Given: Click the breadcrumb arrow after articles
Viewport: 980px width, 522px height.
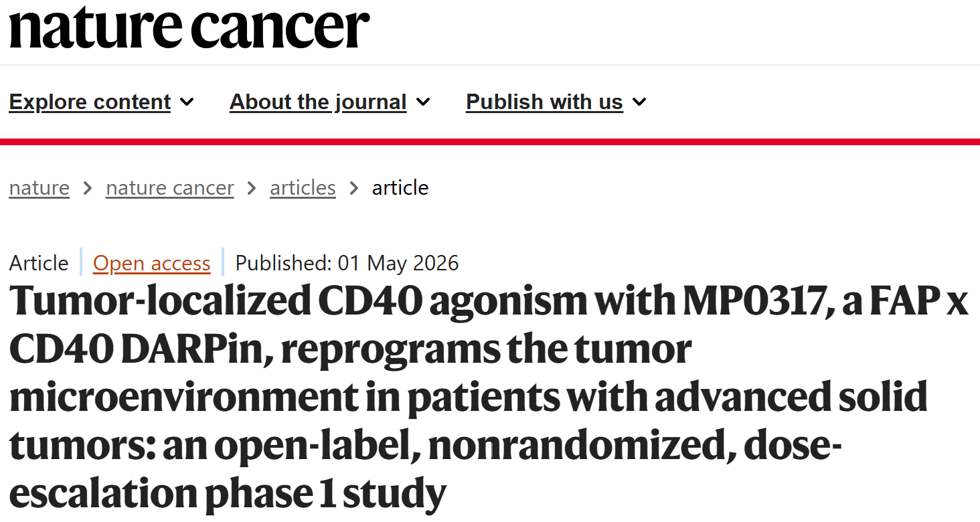Looking at the screenshot, I should click(x=354, y=189).
